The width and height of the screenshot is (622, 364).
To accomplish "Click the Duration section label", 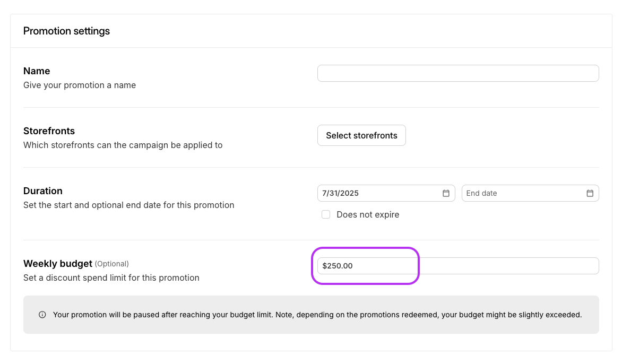I will click(x=43, y=191).
